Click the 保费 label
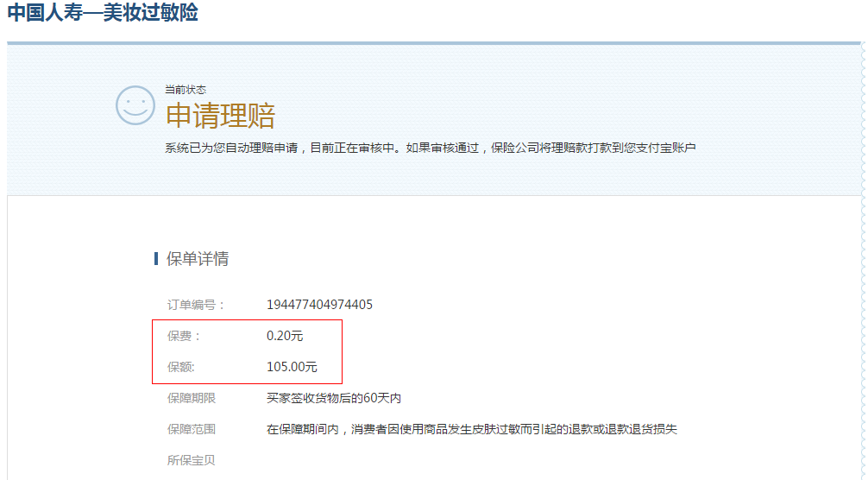This screenshot has width=868, height=480. (184, 336)
